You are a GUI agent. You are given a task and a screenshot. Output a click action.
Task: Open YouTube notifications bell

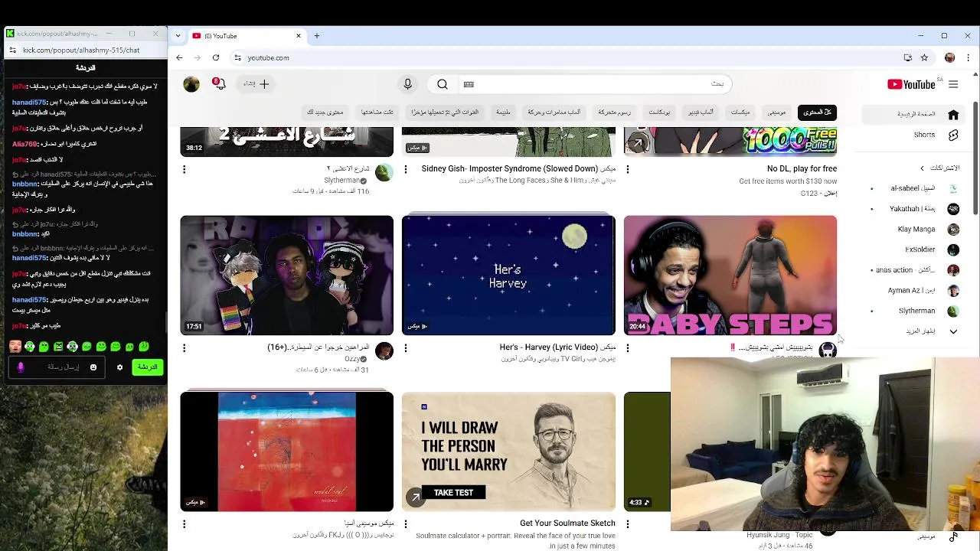pyautogui.click(x=220, y=84)
